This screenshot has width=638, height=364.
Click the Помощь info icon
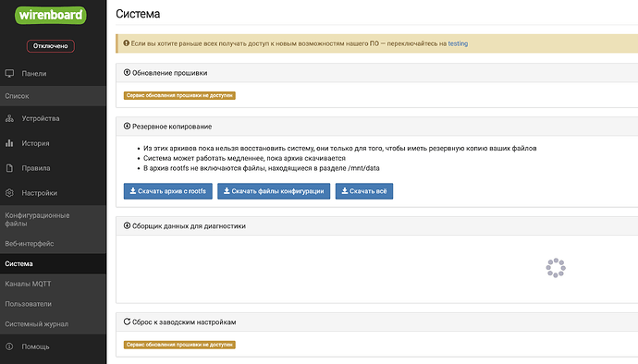9,346
